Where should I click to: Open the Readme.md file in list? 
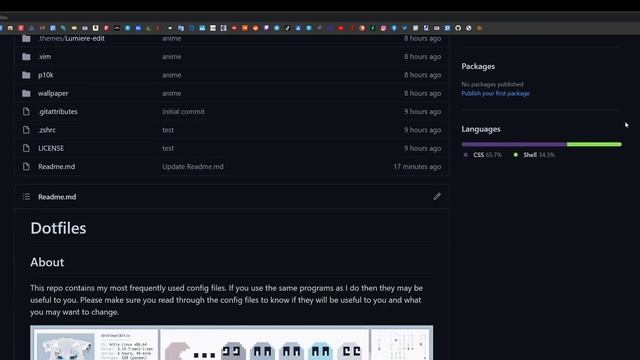(56, 167)
